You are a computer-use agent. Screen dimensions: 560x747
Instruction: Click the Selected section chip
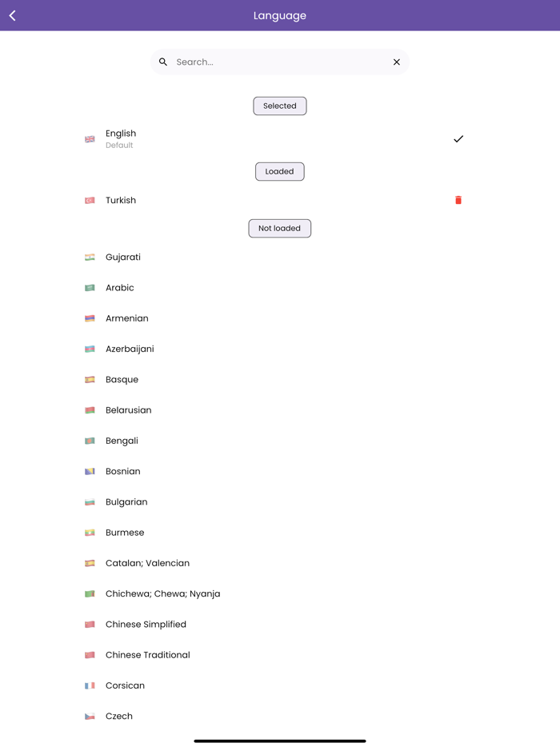279,106
